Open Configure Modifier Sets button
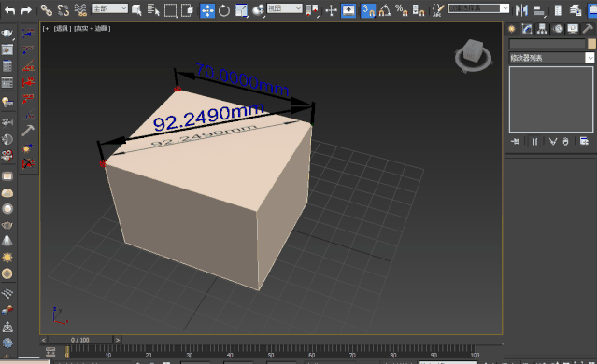This screenshot has height=364, width=597. [585, 142]
